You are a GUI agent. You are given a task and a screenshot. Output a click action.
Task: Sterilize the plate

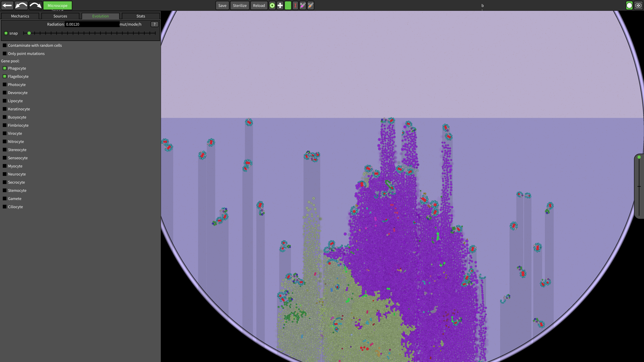[x=240, y=5]
